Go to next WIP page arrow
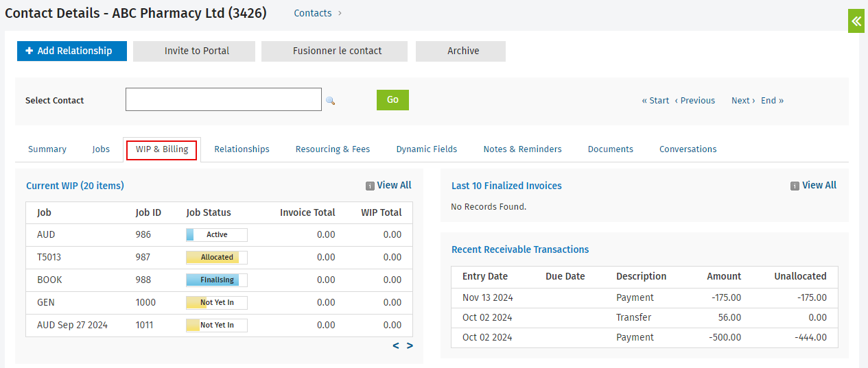The height and width of the screenshot is (368, 868). coord(410,345)
